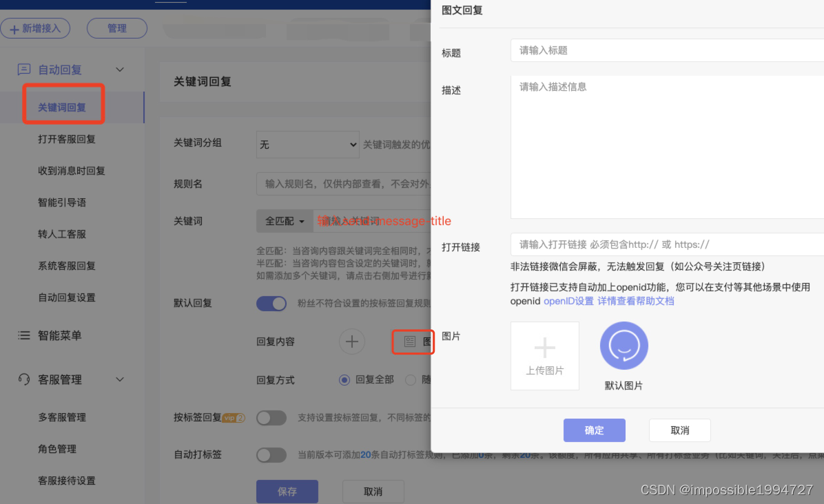824x504 pixels.
Task: Click the 关键词 input field
Action: 372,221
